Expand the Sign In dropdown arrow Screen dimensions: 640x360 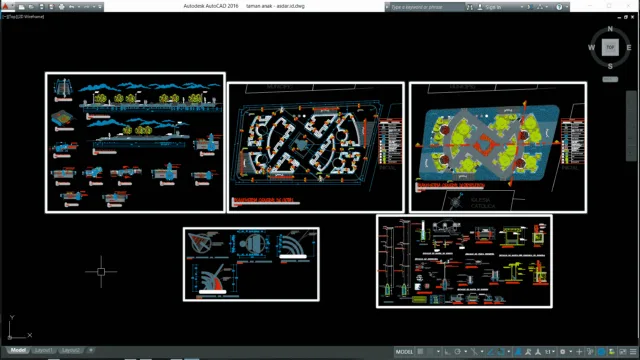pos(522,7)
